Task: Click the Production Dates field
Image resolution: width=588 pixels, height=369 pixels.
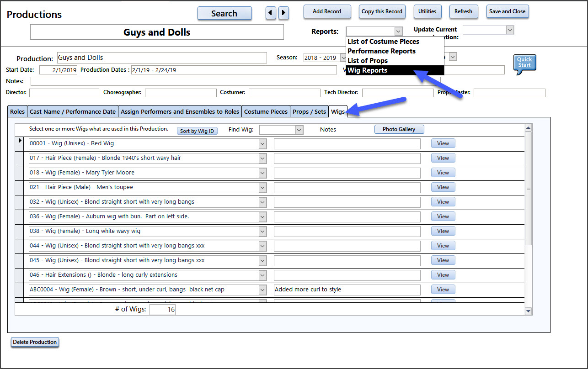Action: [234, 70]
